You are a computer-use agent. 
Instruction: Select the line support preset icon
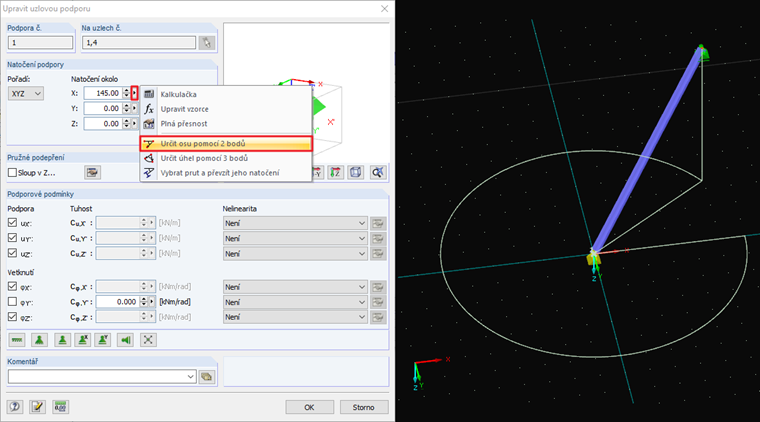pos(17,340)
